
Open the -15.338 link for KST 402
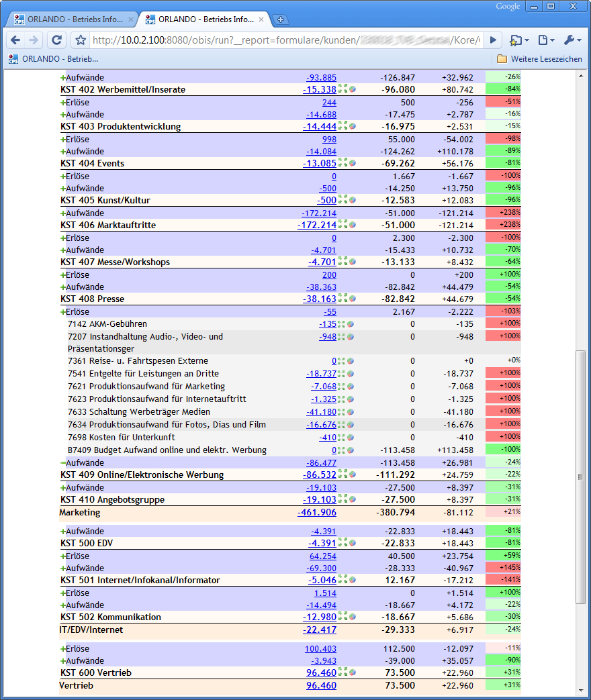pyautogui.click(x=320, y=89)
